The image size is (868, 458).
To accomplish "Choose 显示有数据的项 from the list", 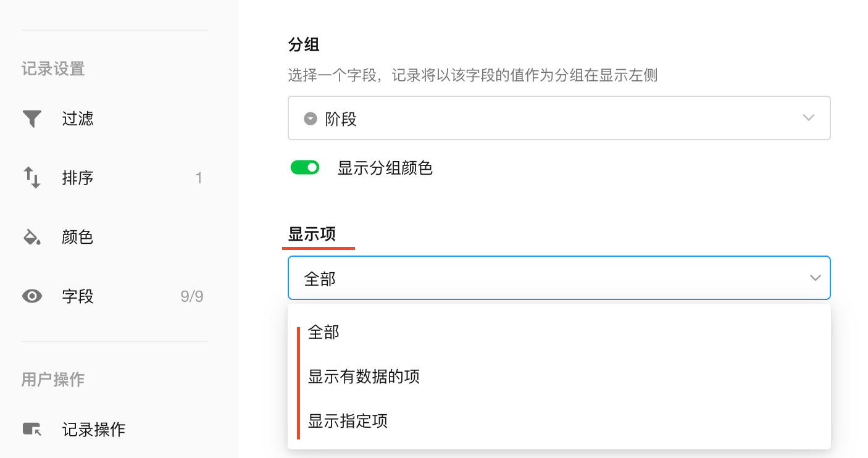I will coord(364,377).
